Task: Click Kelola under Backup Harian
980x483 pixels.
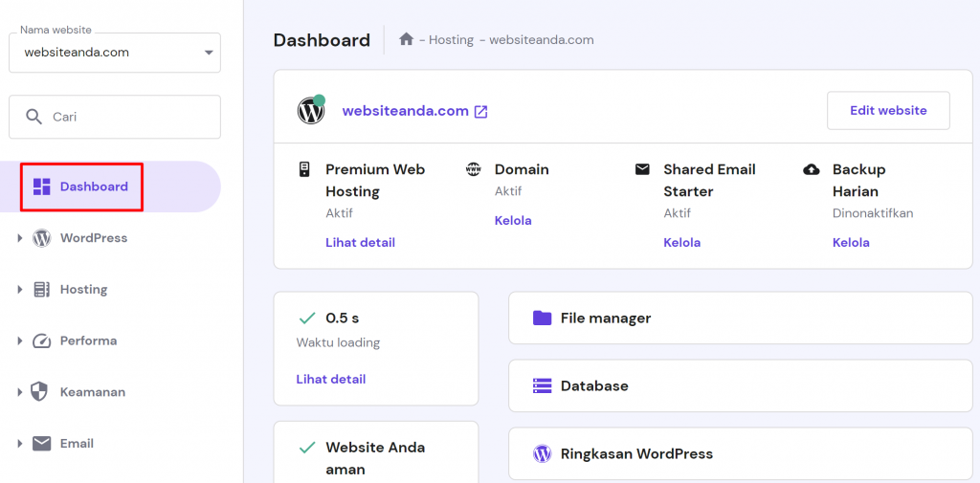Action: [x=851, y=243]
